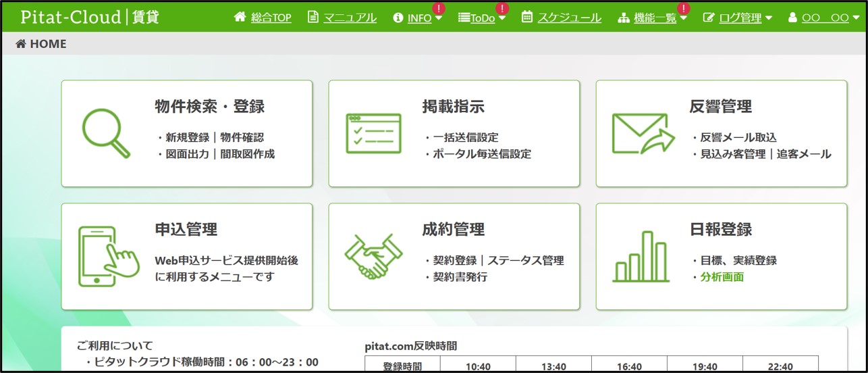868x373 pixels.
Task: Click the 契約書発行 line
Action: click(x=455, y=277)
